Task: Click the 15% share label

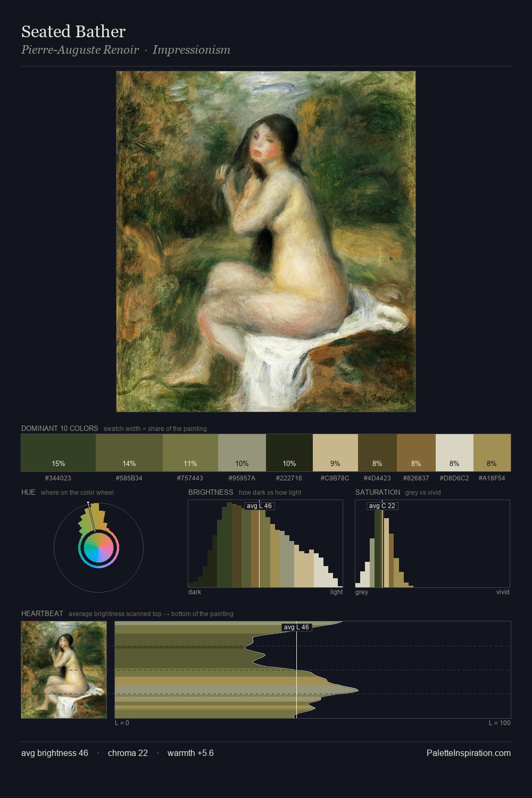Action: click(x=59, y=464)
